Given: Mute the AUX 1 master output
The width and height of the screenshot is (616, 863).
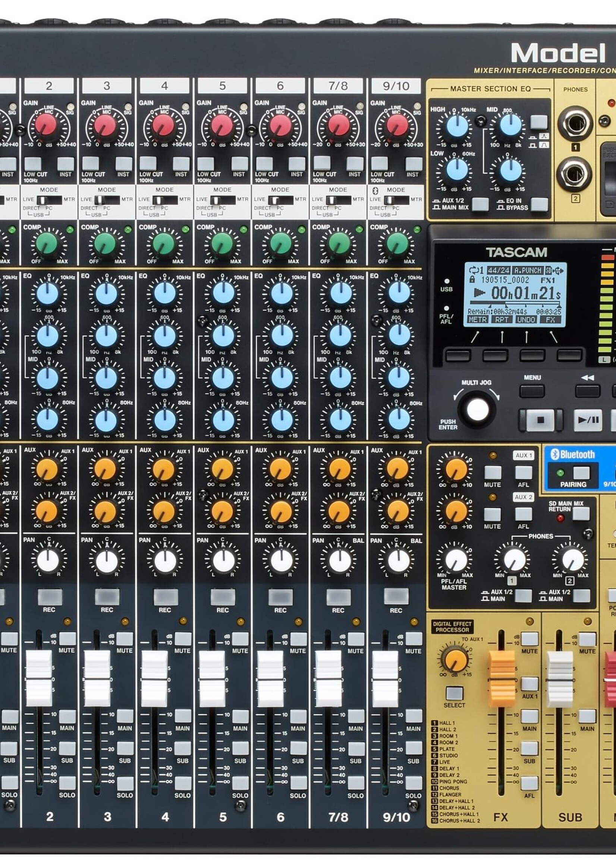Looking at the screenshot, I should tap(492, 472).
